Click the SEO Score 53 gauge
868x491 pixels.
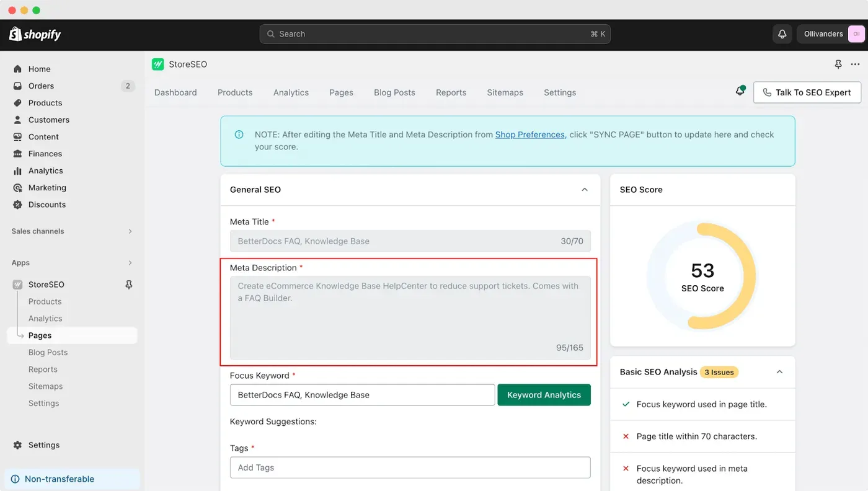point(702,276)
